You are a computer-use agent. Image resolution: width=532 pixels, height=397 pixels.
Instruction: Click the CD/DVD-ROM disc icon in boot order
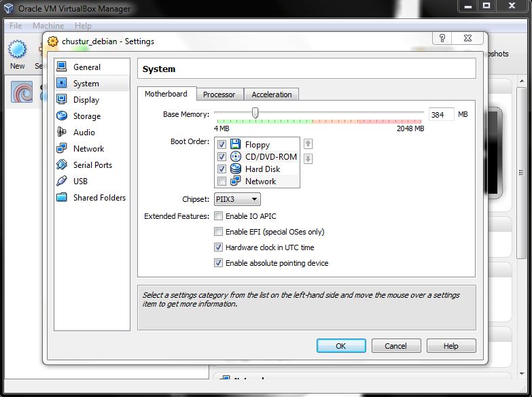(x=236, y=156)
